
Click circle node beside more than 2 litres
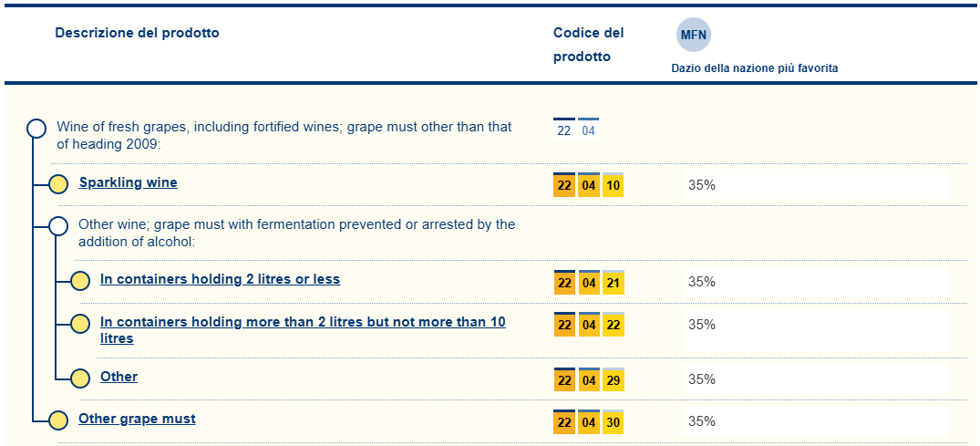click(x=80, y=324)
